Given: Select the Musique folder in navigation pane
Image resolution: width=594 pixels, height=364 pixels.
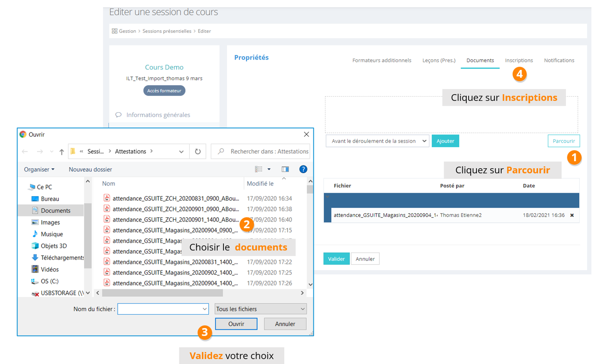Looking at the screenshot, I should pyautogui.click(x=52, y=234).
